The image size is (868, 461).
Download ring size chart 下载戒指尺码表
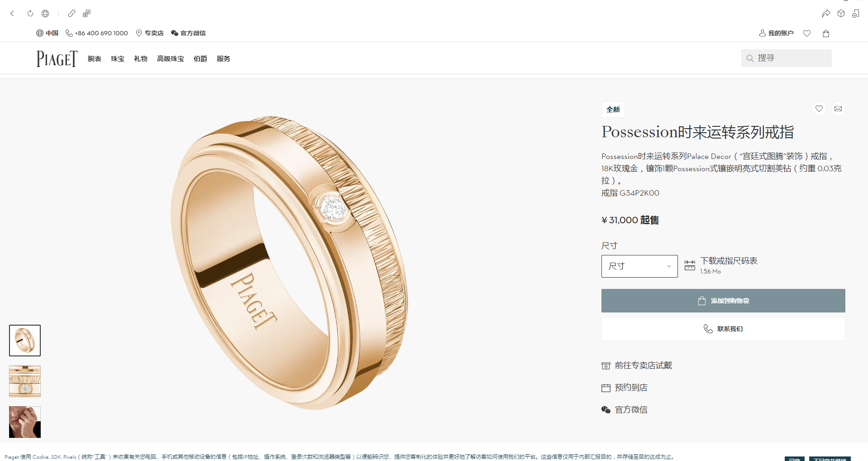(x=729, y=261)
